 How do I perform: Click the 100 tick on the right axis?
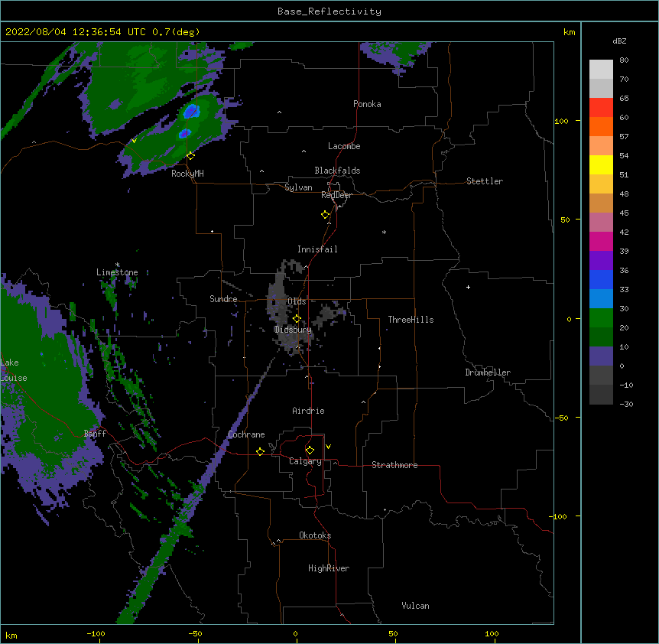pyautogui.click(x=561, y=121)
